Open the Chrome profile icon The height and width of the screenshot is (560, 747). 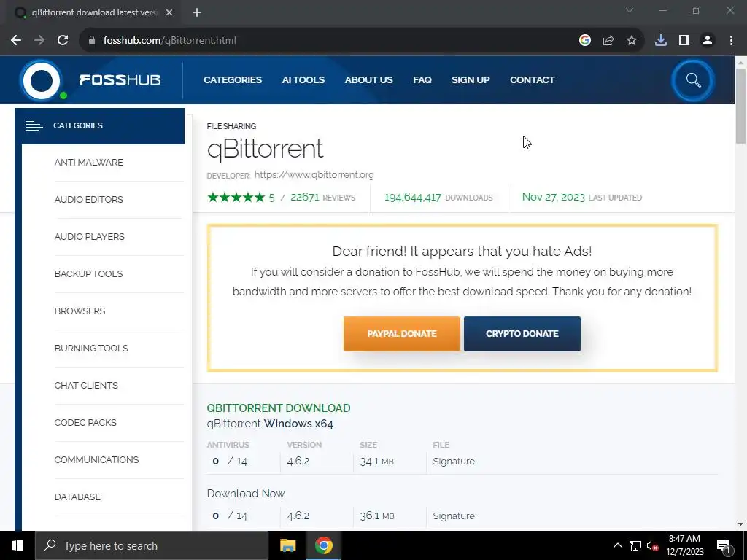(708, 41)
